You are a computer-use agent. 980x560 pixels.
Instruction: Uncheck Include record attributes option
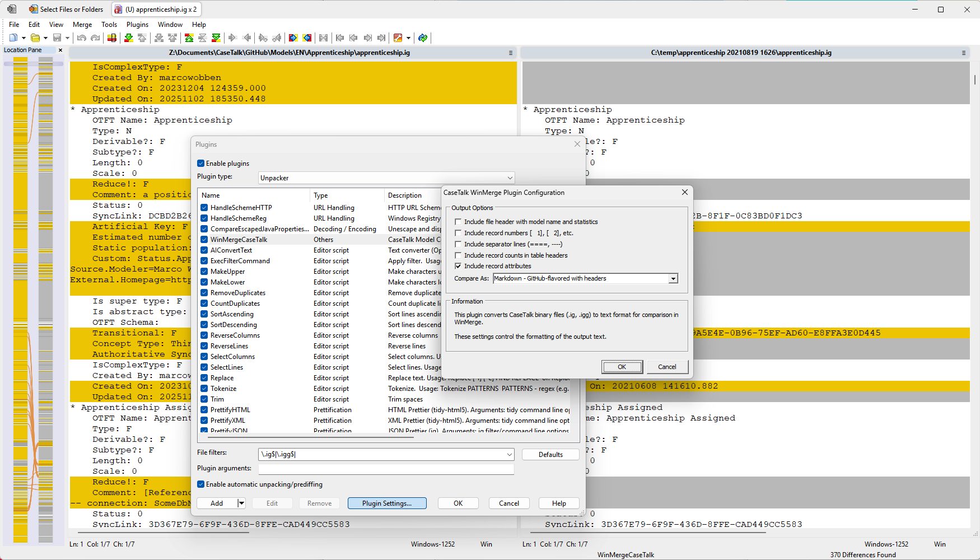point(458,266)
